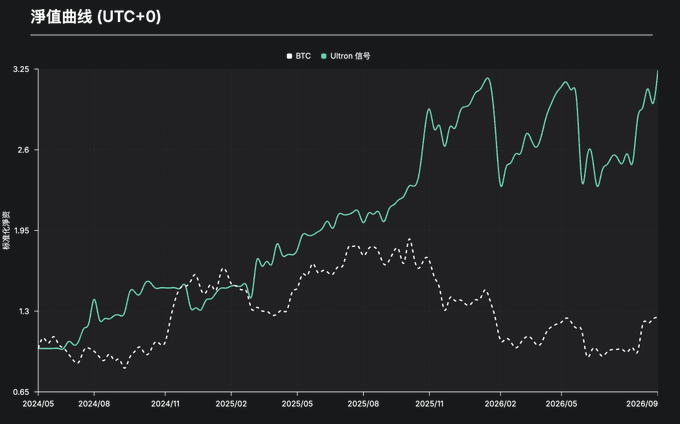Toggle the BTC legend series
The image size is (680, 424).
pyautogui.click(x=299, y=56)
